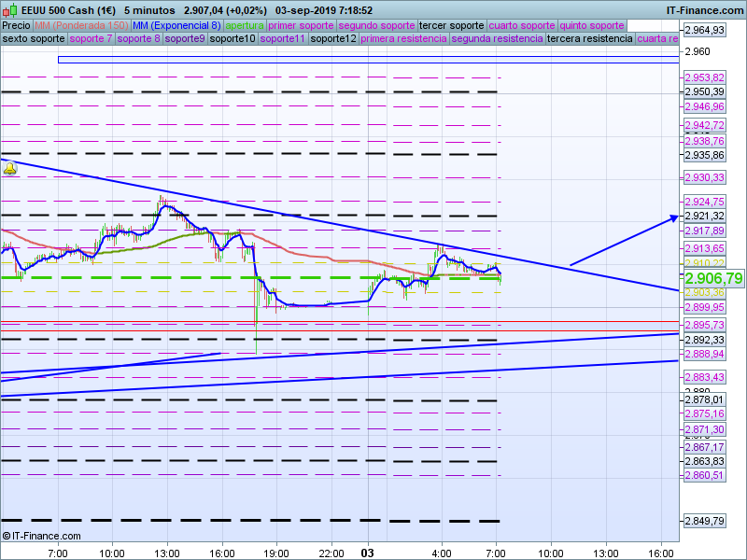Image resolution: width=747 pixels, height=560 pixels.
Task: Click the green current price tag 2.906,79
Action: 713,278
